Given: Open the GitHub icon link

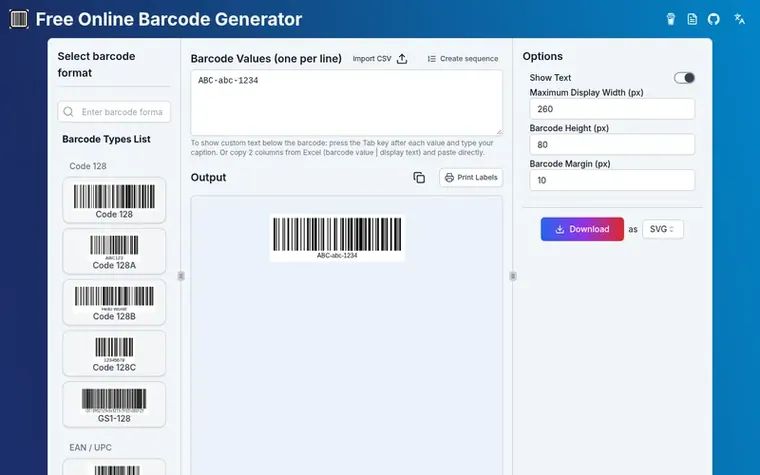Looking at the screenshot, I should pos(713,19).
